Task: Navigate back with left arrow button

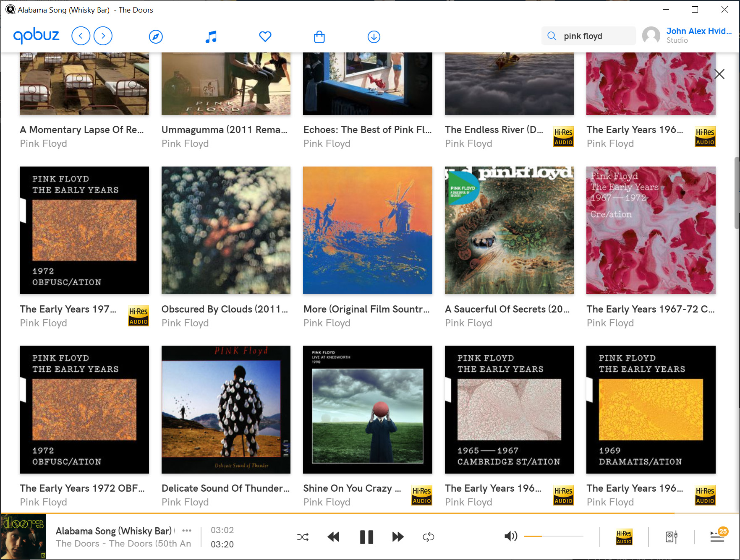Action: 81,36
